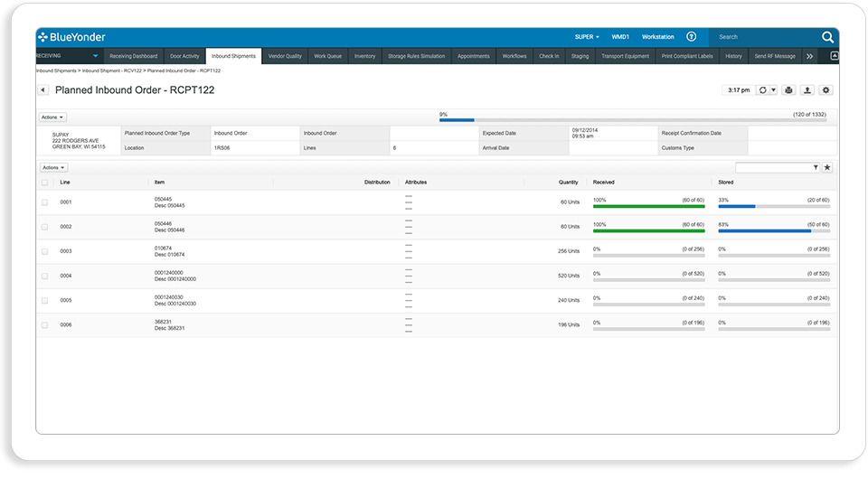Open attributes icon for line 0003
The height and width of the screenshot is (488, 868).
(x=409, y=251)
